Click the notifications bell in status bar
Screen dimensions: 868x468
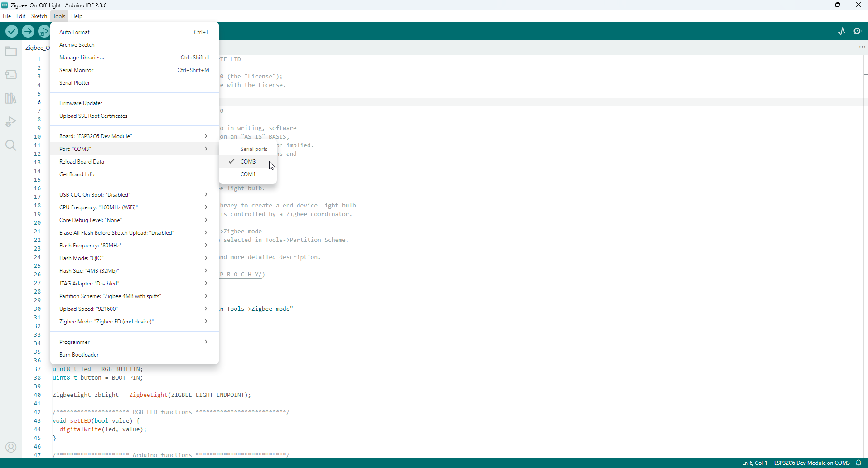click(x=858, y=463)
